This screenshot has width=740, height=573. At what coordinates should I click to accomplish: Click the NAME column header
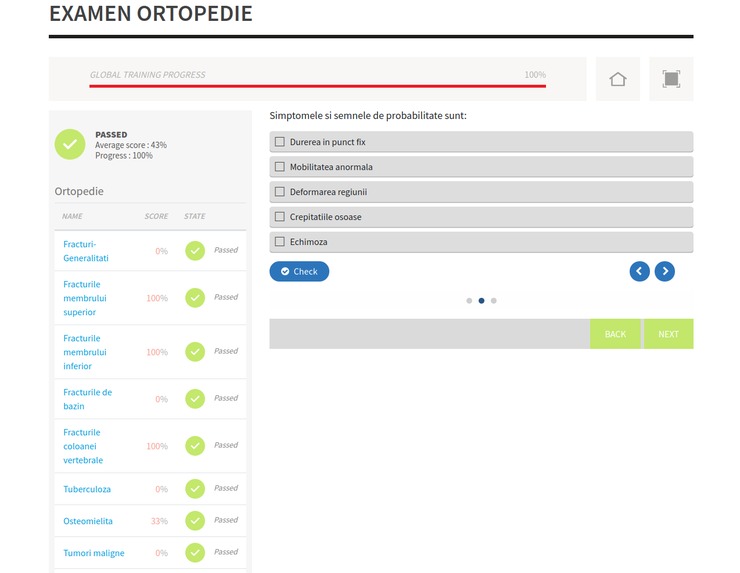click(x=72, y=216)
